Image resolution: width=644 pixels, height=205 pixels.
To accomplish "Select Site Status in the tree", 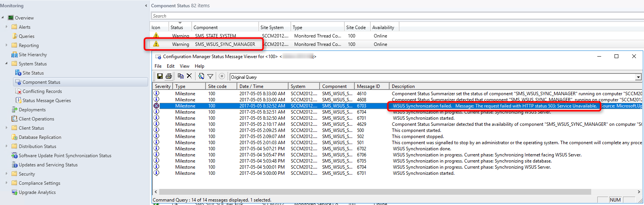I will [x=33, y=73].
